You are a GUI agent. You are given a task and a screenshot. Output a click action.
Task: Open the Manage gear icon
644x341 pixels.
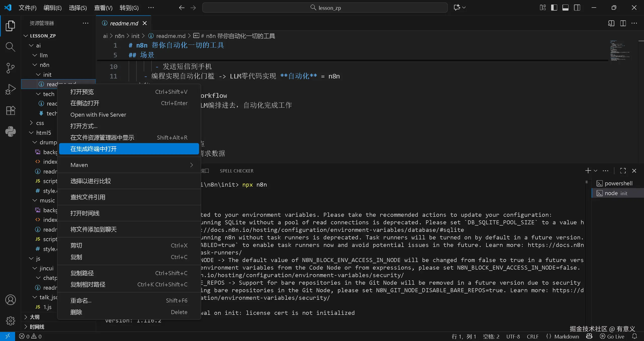point(10,321)
